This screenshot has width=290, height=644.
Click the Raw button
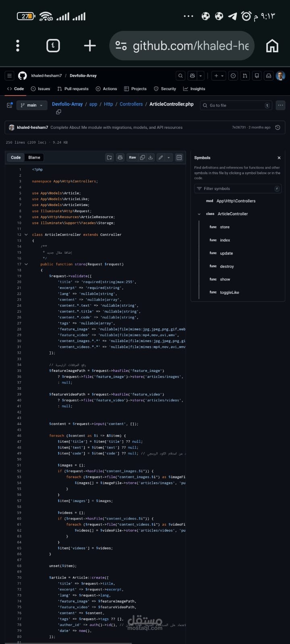pos(133,157)
